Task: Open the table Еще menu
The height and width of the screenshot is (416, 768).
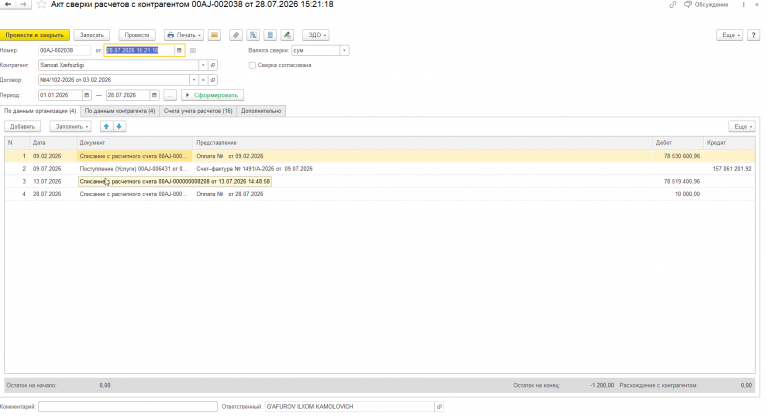Action: coord(742,126)
